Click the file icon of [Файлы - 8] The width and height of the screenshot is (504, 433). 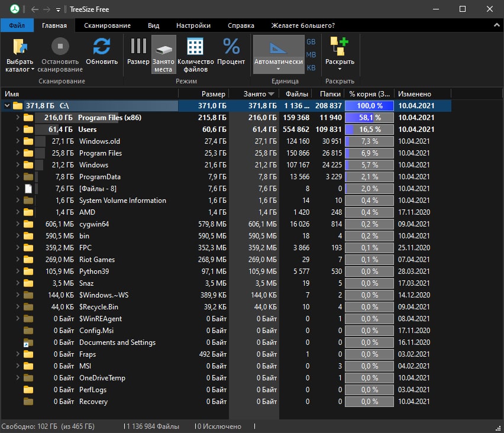(28, 189)
